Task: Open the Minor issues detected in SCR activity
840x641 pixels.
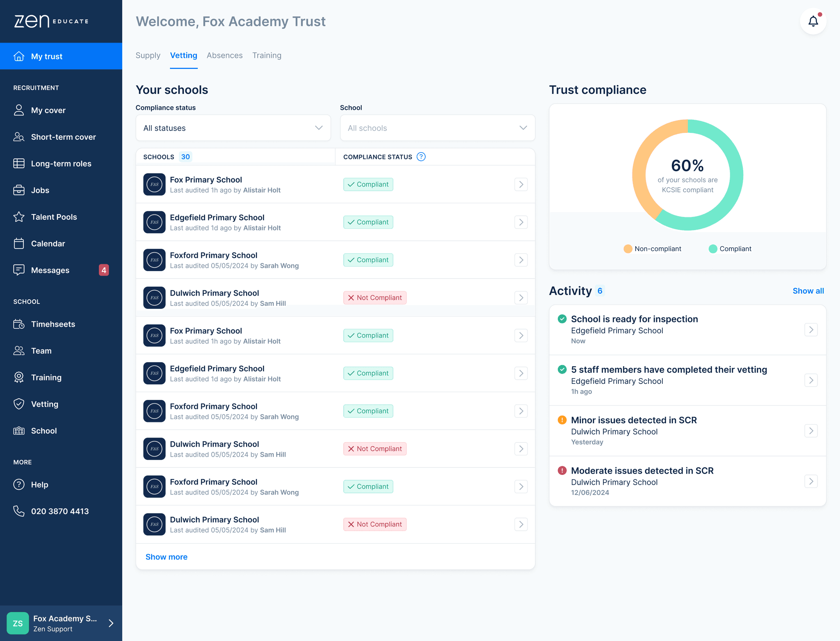Action: point(687,431)
